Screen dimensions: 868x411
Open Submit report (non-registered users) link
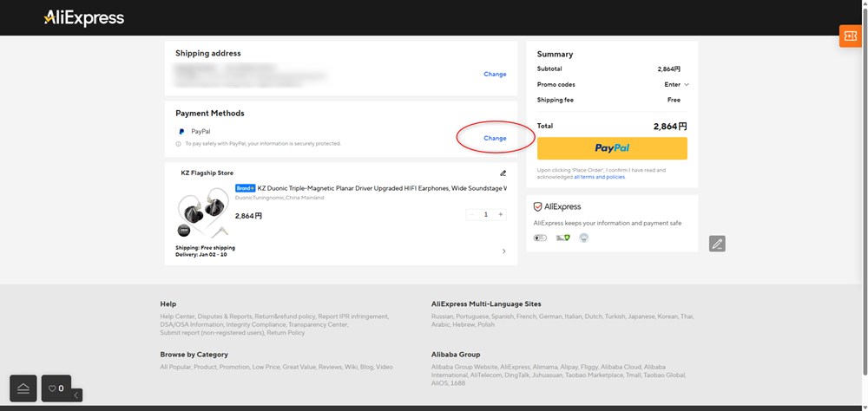click(212, 333)
